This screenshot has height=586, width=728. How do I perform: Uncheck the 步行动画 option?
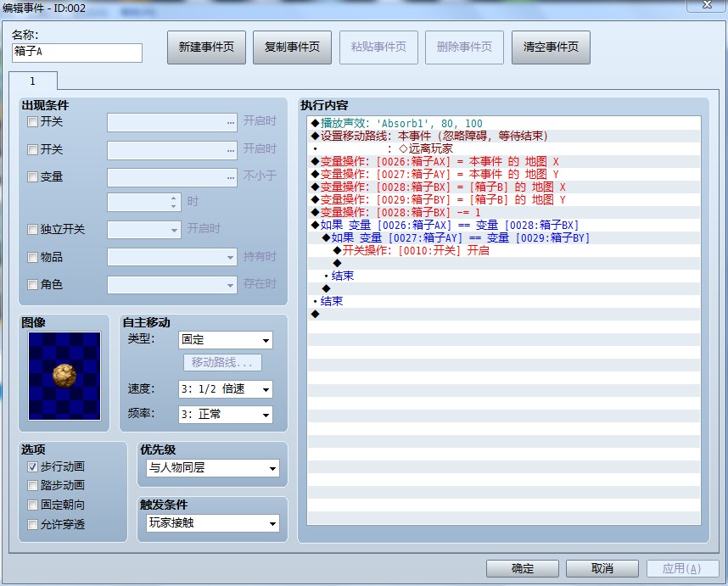[32, 466]
